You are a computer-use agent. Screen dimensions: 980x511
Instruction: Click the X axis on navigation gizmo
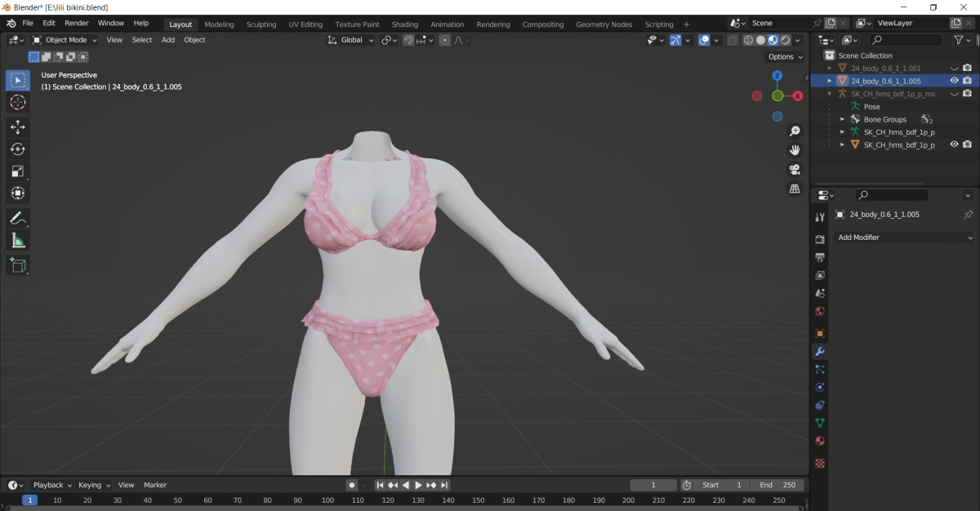click(x=798, y=96)
